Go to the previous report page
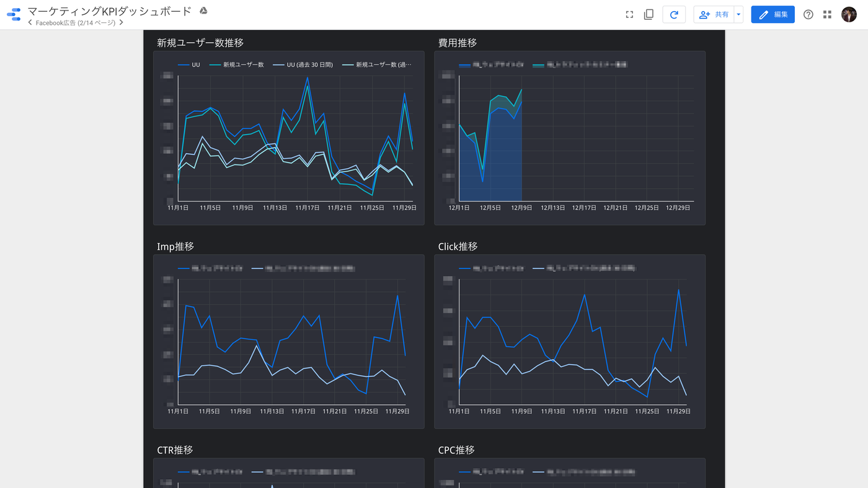The image size is (868, 488). tap(30, 22)
